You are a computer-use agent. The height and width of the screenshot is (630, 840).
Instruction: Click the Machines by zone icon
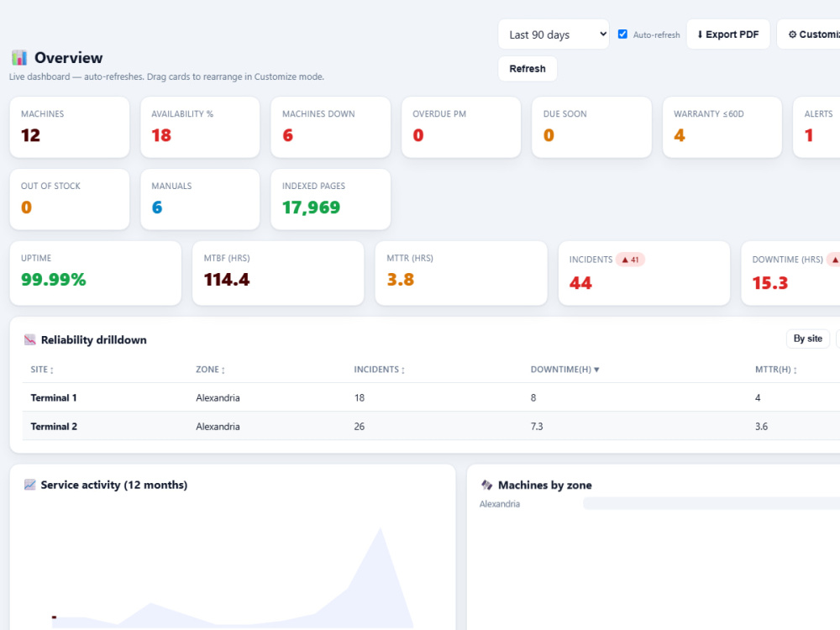point(486,485)
